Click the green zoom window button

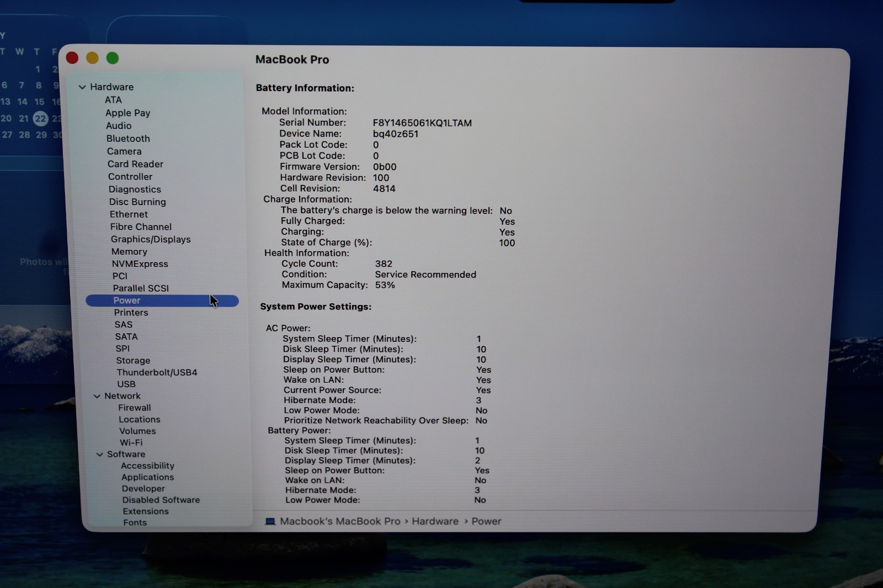(113, 58)
